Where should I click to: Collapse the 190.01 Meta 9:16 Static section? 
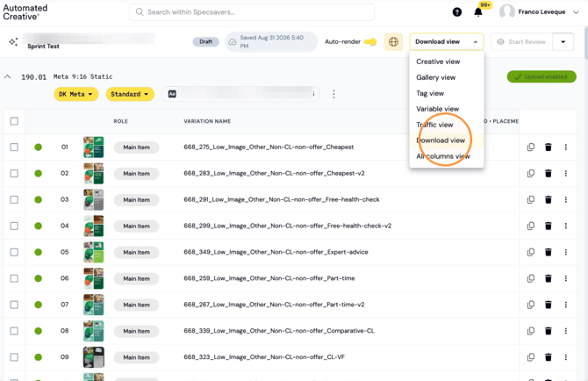[x=7, y=77]
